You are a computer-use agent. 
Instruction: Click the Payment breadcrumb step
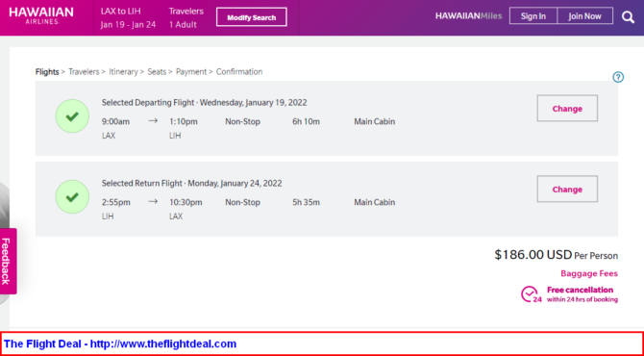[191, 72]
